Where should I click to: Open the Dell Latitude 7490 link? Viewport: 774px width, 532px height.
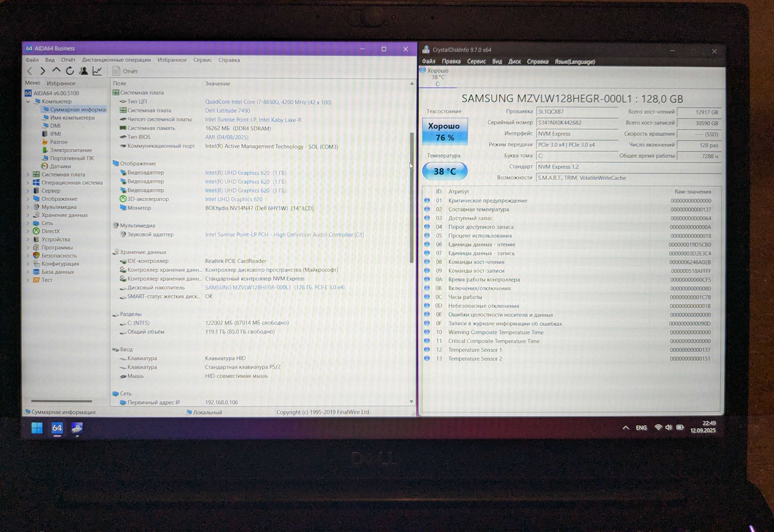click(227, 111)
